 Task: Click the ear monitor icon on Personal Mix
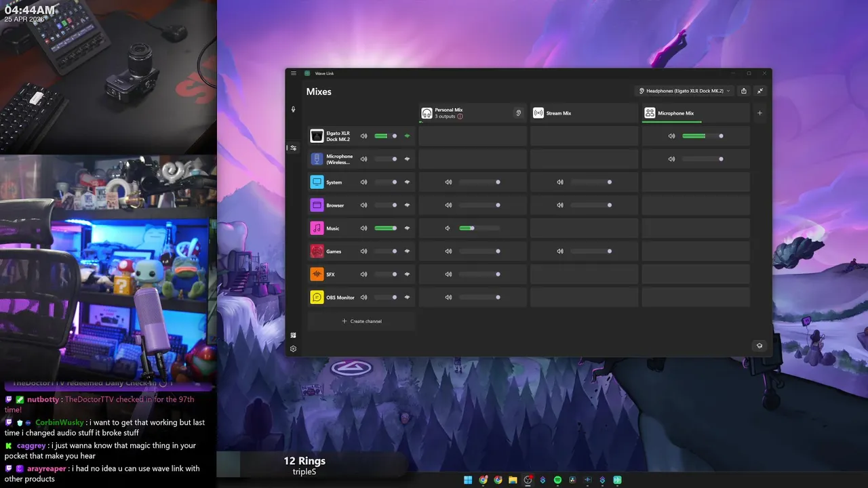[519, 113]
